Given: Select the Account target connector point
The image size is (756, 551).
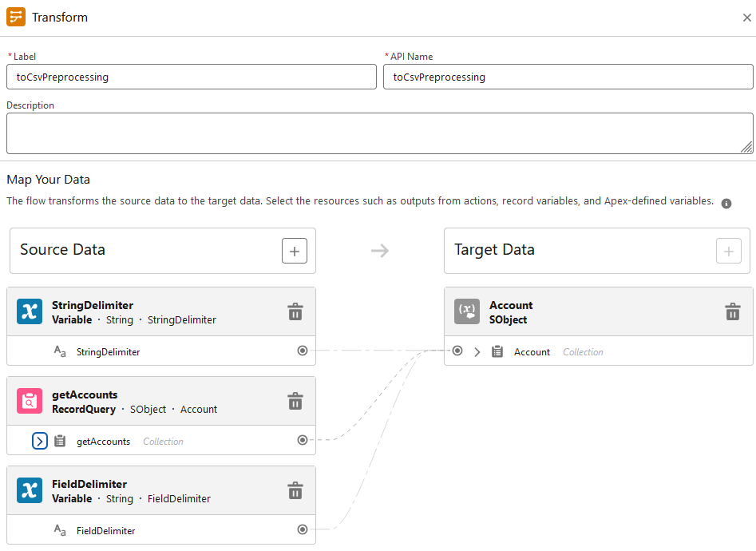Looking at the screenshot, I should tap(457, 351).
